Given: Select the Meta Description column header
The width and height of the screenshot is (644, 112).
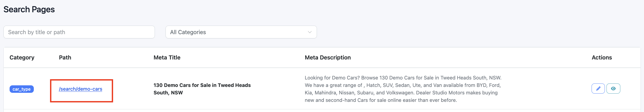Looking at the screenshot, I should pyautogui.click(x=328, y=58).
